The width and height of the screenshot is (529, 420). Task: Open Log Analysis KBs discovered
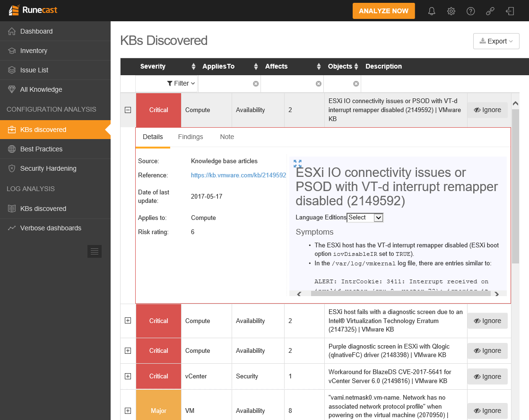click(x=55, y=209)
